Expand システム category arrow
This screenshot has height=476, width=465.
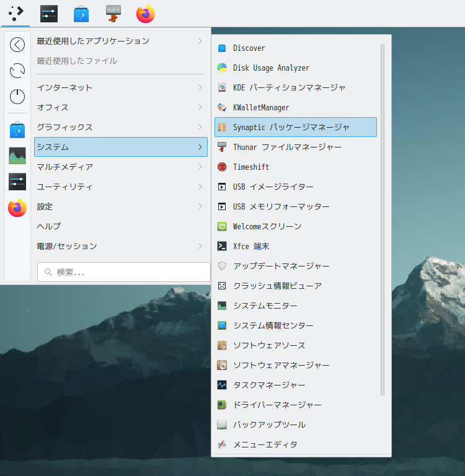(x=200, y=147)
